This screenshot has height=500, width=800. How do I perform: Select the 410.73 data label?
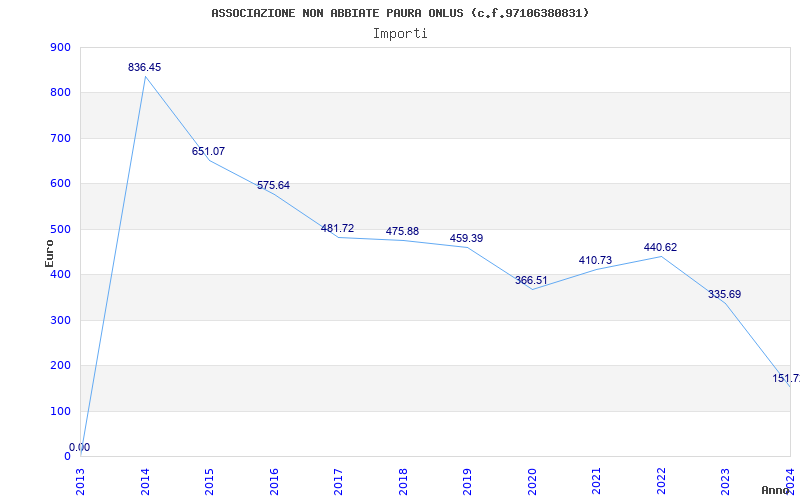[595, 261]
